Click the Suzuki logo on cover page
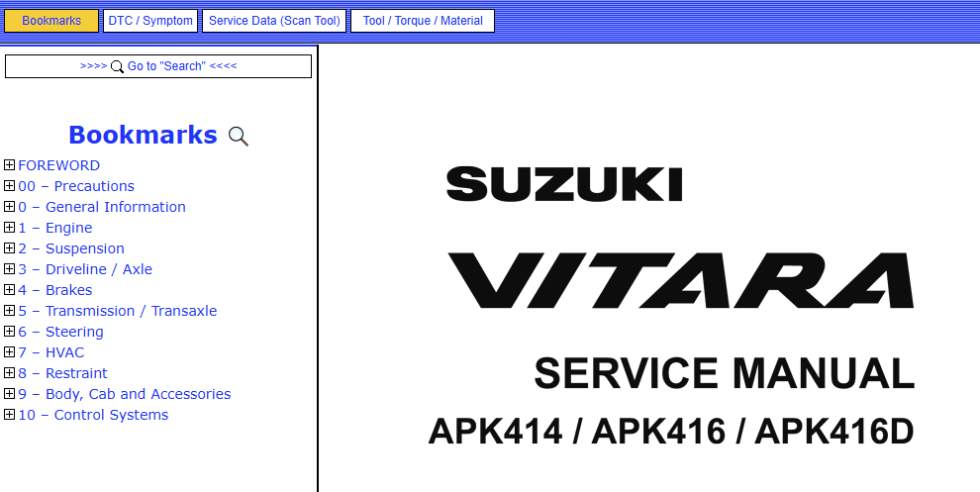980x492 pixels. click(563, 184)
